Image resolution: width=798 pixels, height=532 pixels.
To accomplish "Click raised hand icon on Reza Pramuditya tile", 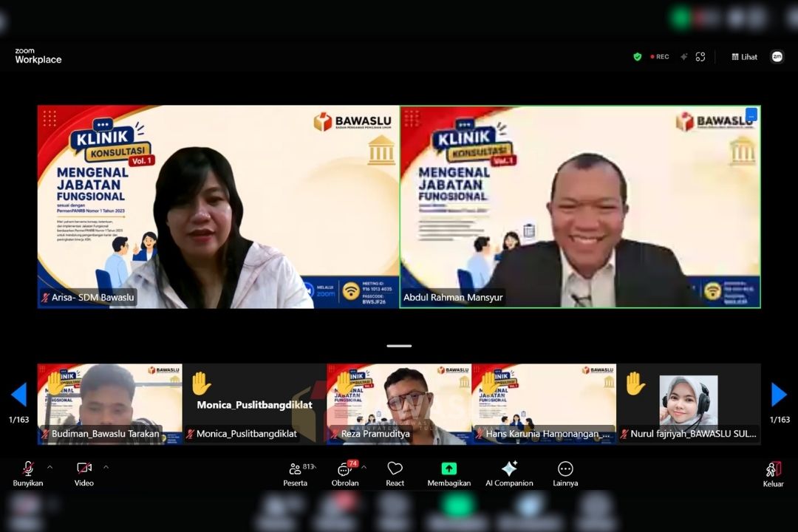I will point(345,383).
